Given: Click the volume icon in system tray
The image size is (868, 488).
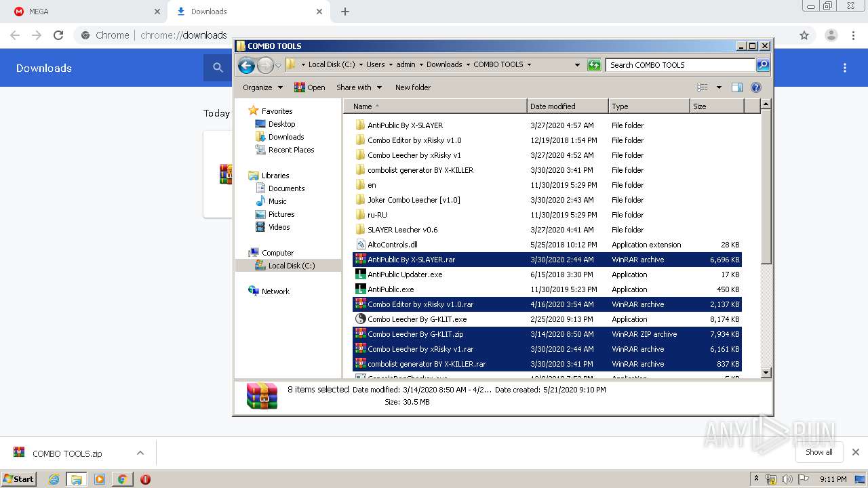Looking at the screenshot, I should tap(787, 479).
